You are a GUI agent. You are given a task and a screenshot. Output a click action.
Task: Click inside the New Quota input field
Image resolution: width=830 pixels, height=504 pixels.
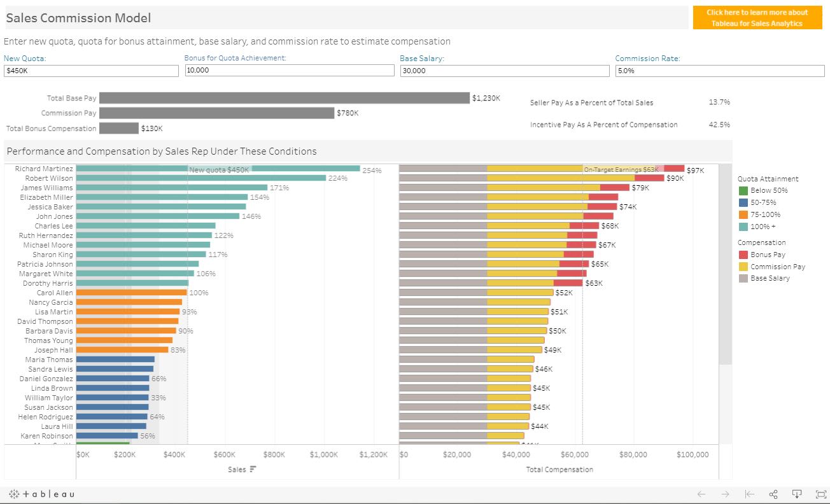(91, 71)
